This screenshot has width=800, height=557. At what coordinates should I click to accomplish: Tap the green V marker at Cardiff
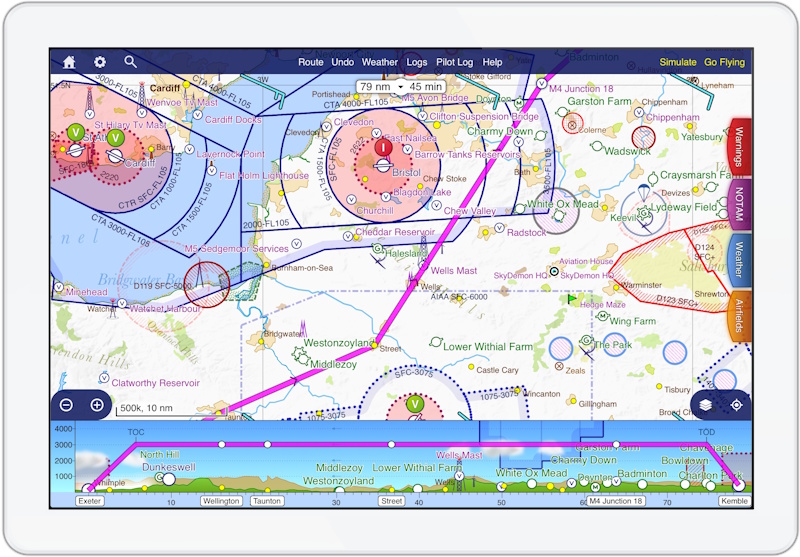tap(116, 138)
